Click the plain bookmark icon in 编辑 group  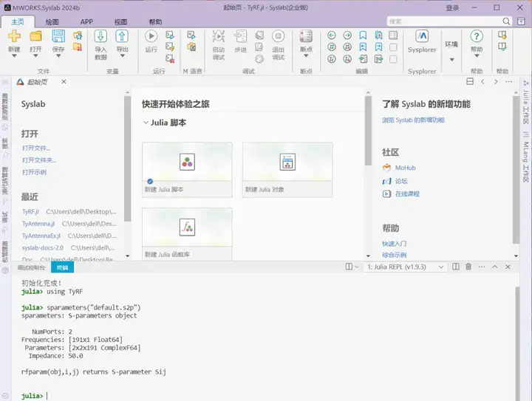363,35
